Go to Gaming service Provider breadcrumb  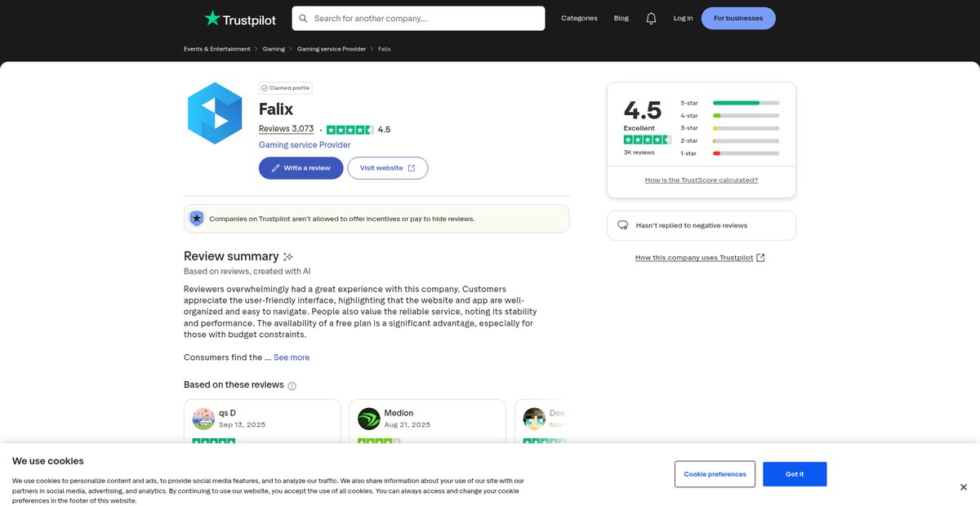point(332,49)
